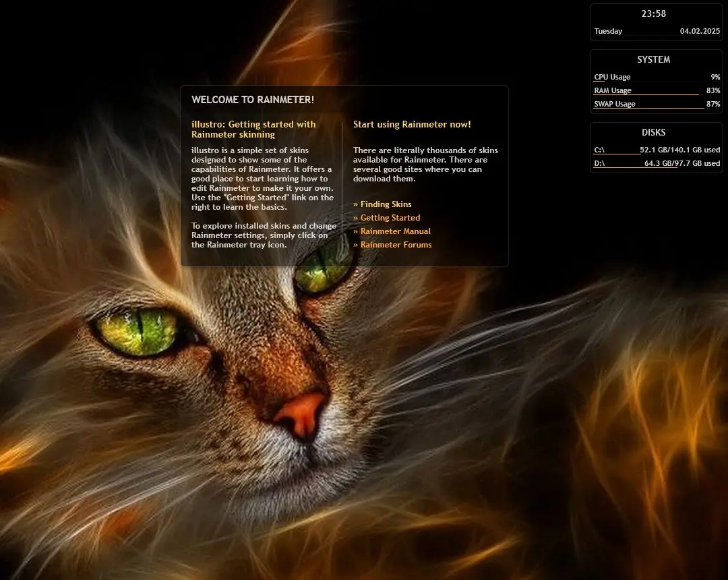Click the 04.02.2025 date

tap(700, 31)
